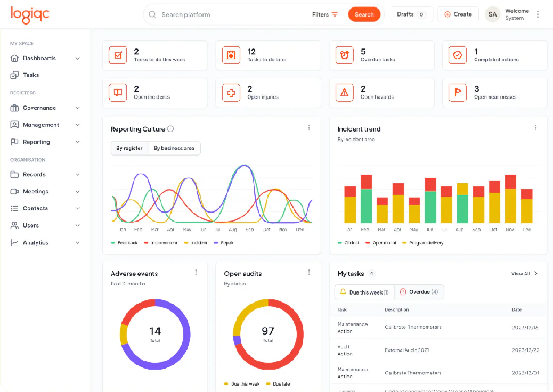The image size is (553, 392).
Task: Toggle the Operational legend in Incident trend
Action: coord(381,243)
